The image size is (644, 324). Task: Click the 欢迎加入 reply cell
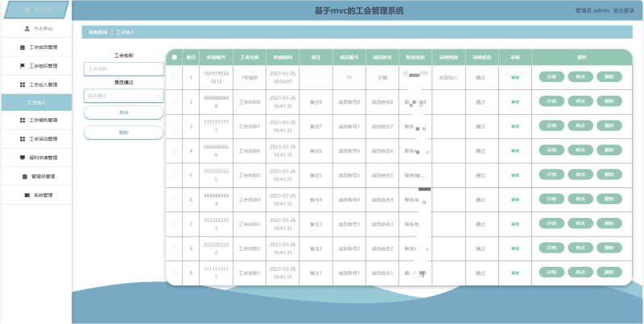click(448, 77)
